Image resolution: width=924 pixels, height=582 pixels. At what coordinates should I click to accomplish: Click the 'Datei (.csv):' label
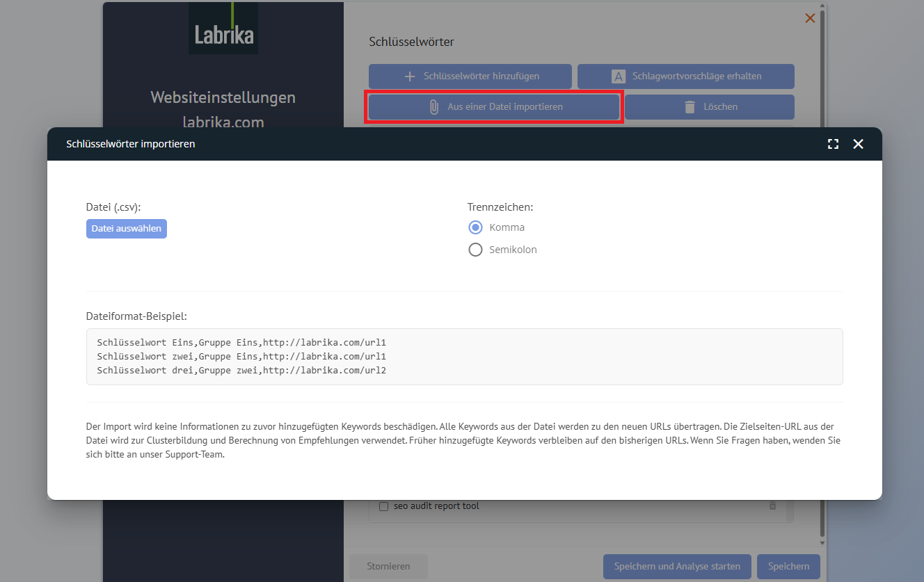point(113,207)
